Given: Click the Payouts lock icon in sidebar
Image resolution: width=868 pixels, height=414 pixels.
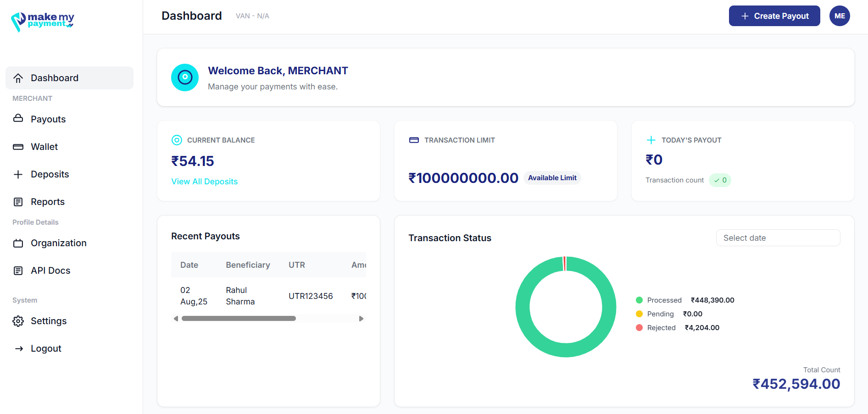Looking at the screenshot, I should (x=18, y=119).
